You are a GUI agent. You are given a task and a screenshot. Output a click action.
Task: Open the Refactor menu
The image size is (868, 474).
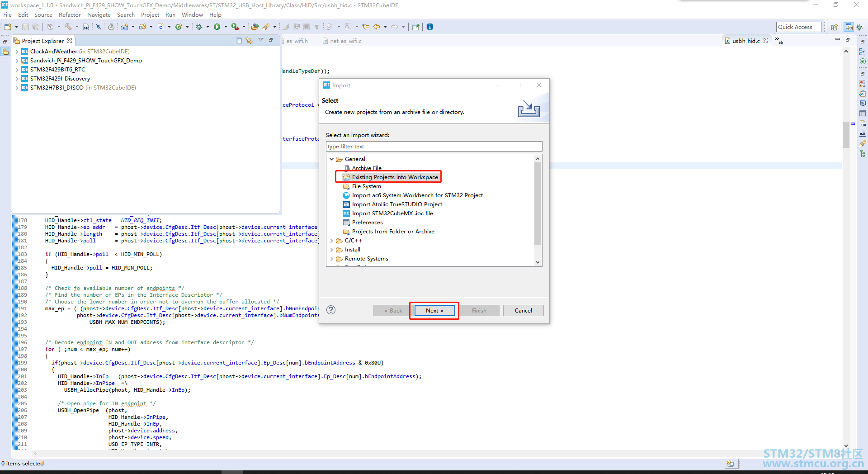point(70,15)
